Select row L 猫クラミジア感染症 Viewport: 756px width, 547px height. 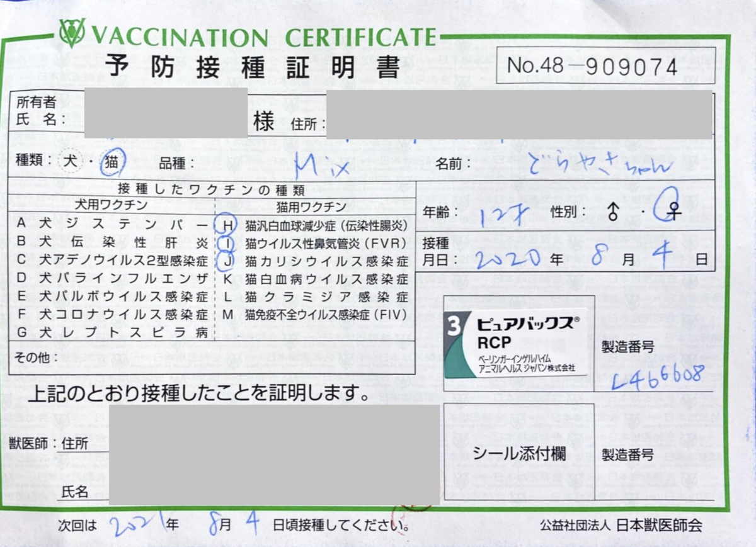click(315, 296)
